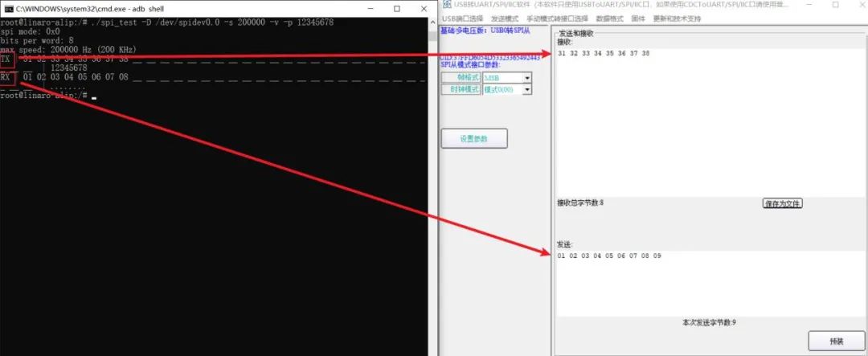Click the 预装 button
Image resolution: width=868 pixels, height=356 pixels.
point(836,341)
